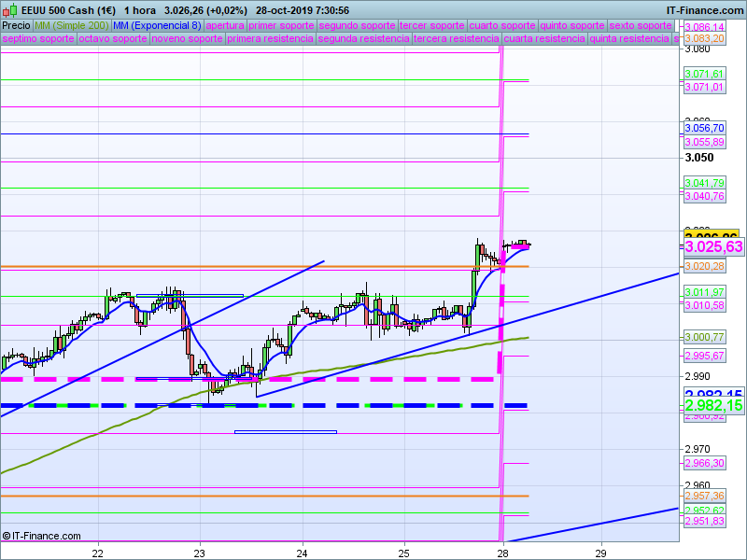The height and width of the screenshot is (560, 747).
Task: Click the orange 3.020,28 price tag
Action: pyautogui.click(x=705, y=266)
